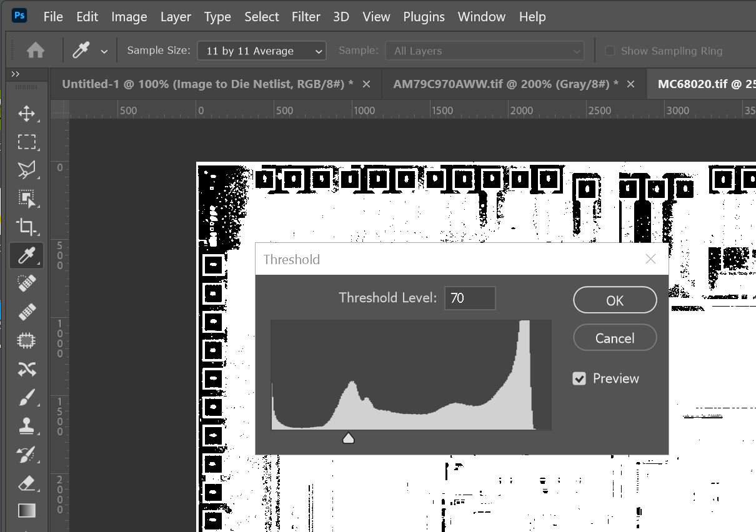The width and height of the screenshot is (756, 532).
Task: Click the threshold slider triangle handle
Action: (x=349, y=438)
